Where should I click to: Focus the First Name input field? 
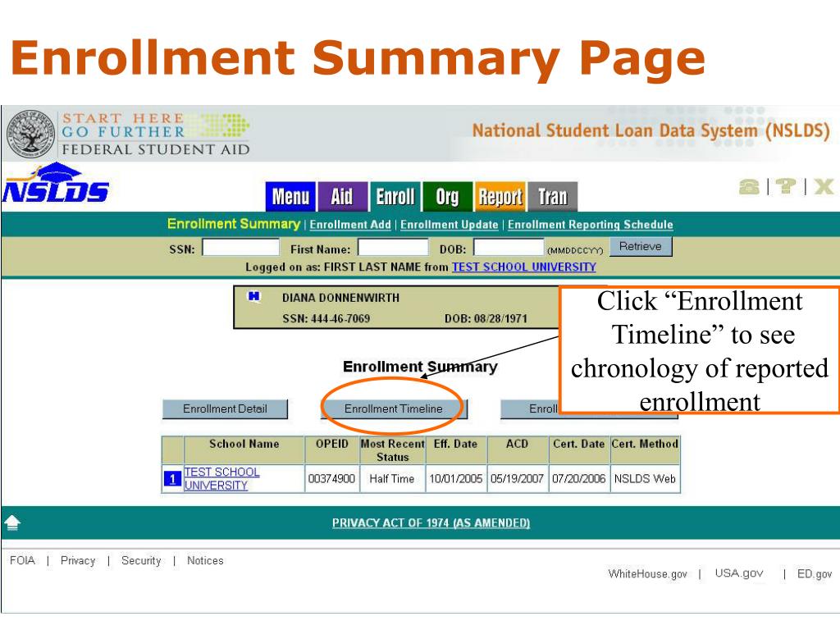[x=393, y=248]
